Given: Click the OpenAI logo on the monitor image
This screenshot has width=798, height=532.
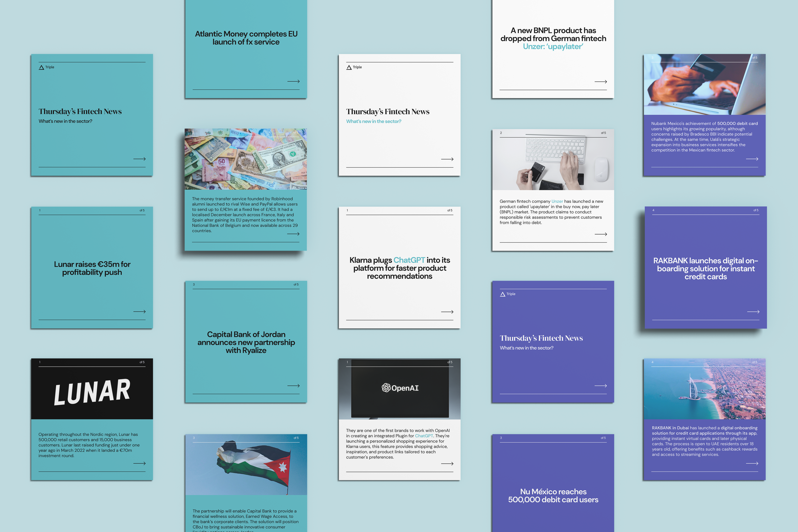Looking at the screenshot, I should (x=400, y=388).
